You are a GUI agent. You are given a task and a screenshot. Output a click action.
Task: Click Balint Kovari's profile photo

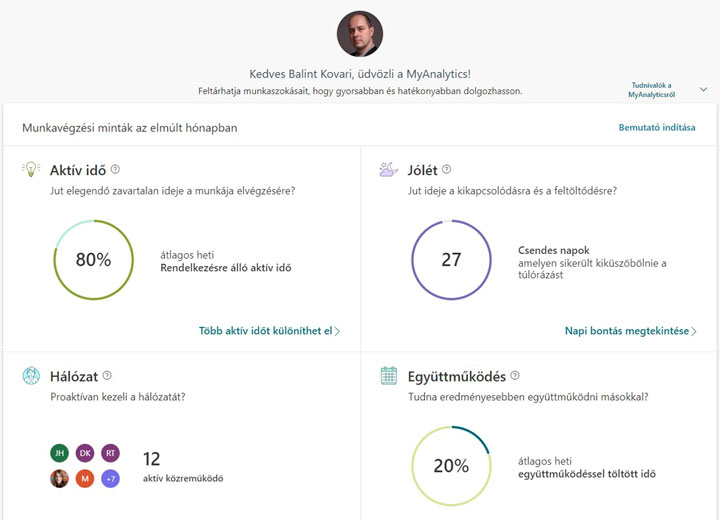360,34
